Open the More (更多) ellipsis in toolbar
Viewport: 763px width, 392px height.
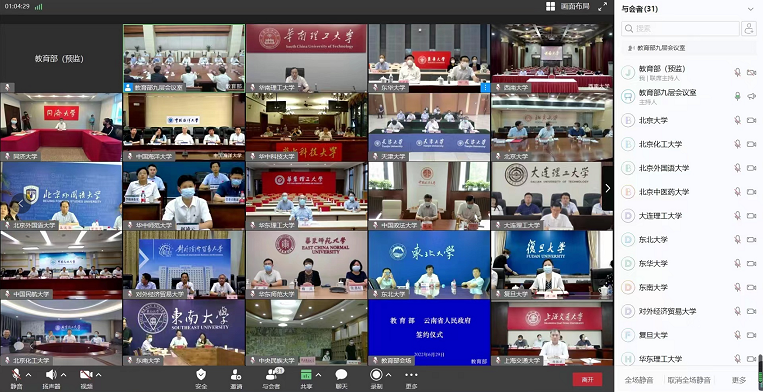(411, 374)
